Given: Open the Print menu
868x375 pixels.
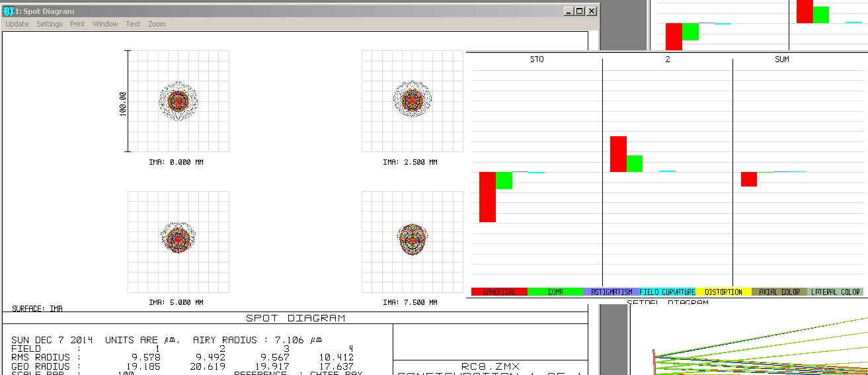Looking at the screenshot, I should pos(77,24).
